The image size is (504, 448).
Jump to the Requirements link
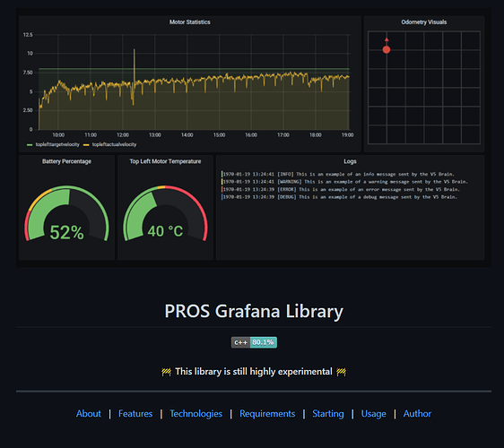click(x=267, y=413)
